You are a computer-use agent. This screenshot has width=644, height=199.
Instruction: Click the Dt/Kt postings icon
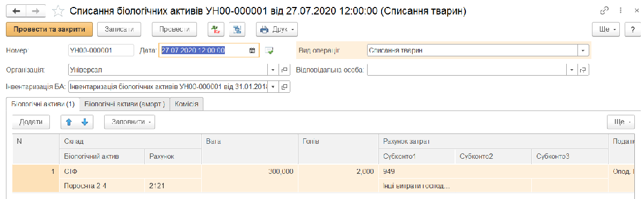coord(215,29)
